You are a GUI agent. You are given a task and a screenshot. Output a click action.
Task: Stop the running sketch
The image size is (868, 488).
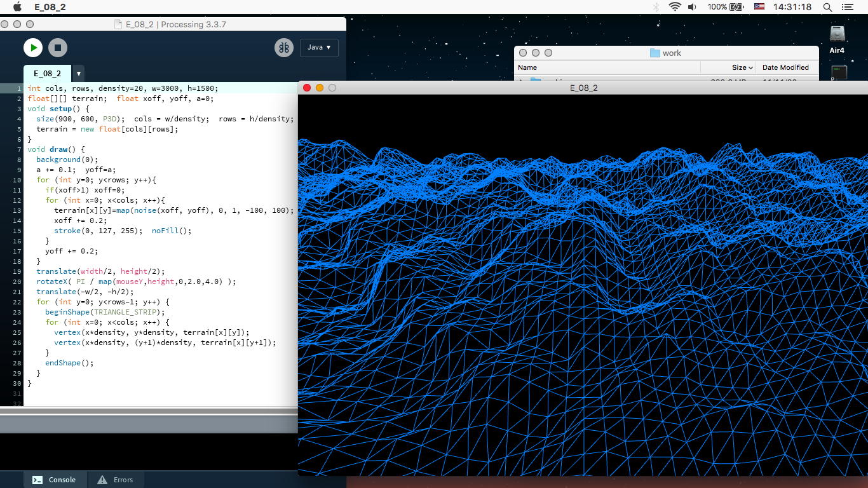[58, 48]
